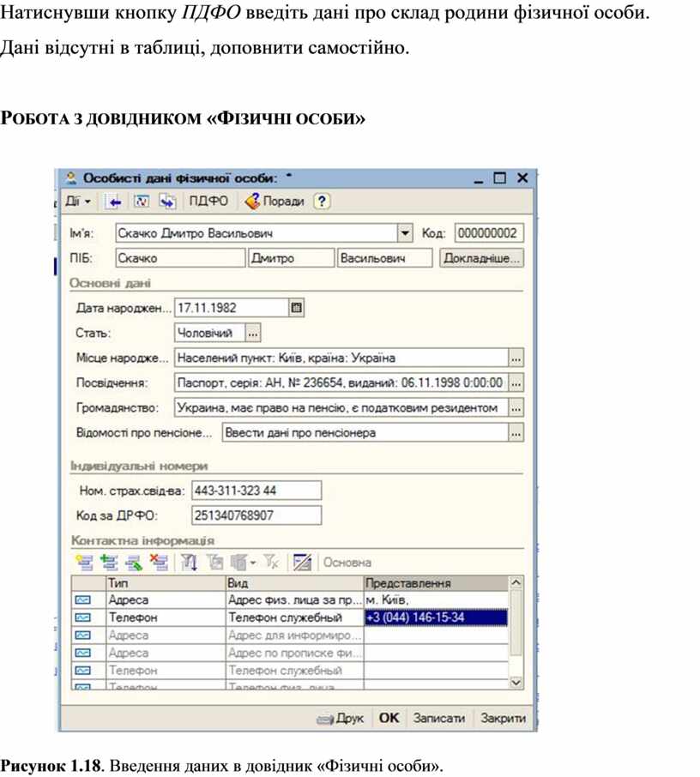Click the Код field with 000000002
The width and height of the screenshot is (700, 777).
[x=489, y=233]
